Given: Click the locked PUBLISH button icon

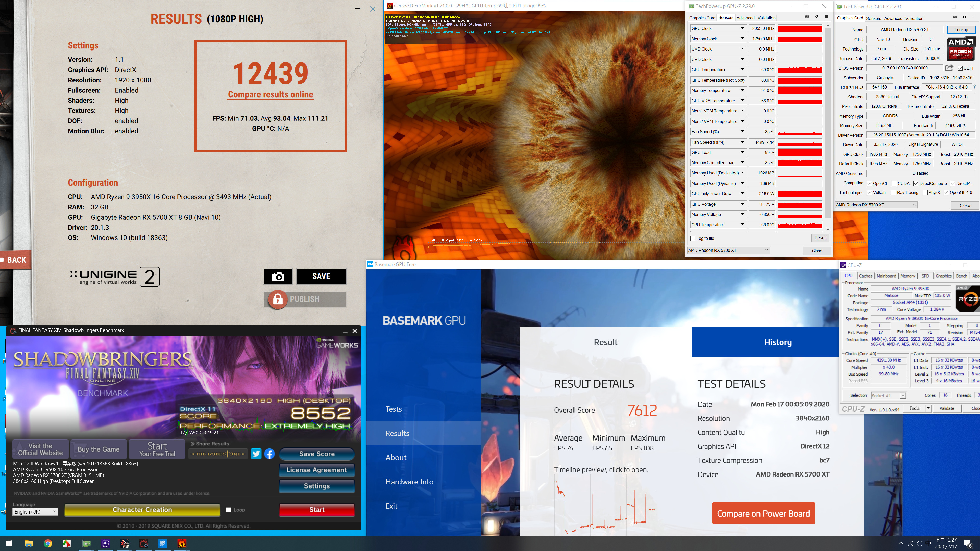Looking at the screenshot, I should pyautogui.click(x=278, y=299).
